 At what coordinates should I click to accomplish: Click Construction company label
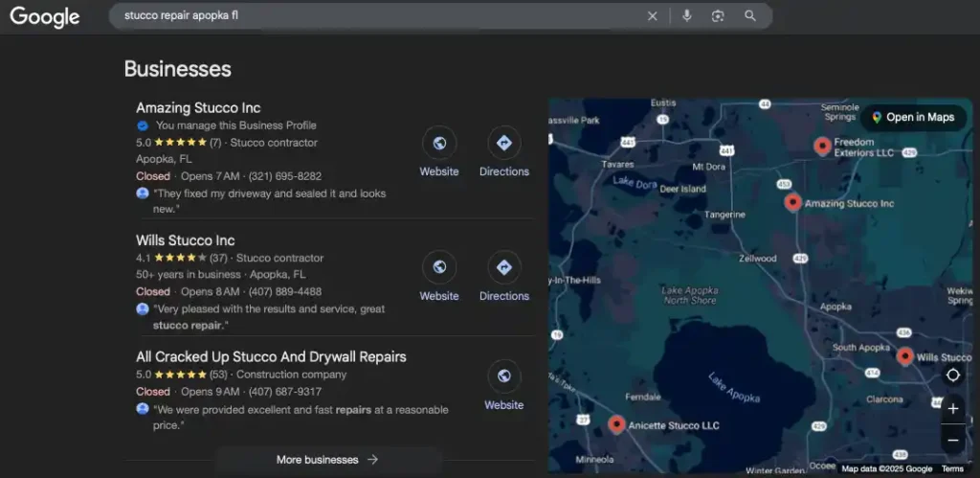tap(291, 375)
